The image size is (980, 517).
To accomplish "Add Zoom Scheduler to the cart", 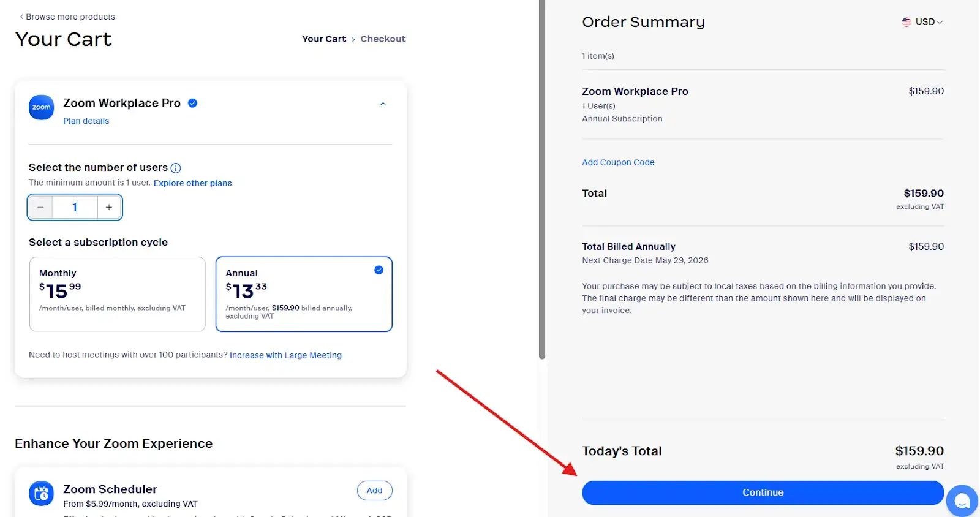I will [x=374, y=490].
